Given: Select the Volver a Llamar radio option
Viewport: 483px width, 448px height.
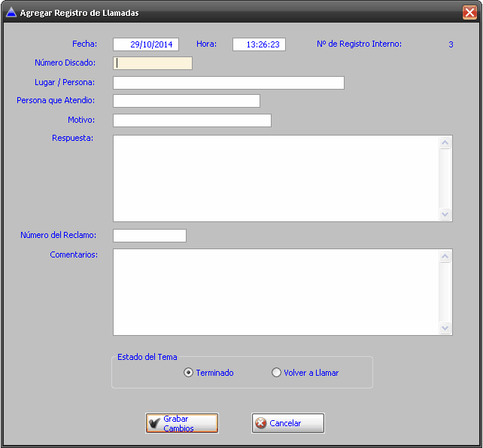Looking at the screenshot, I should click(276, 373).
